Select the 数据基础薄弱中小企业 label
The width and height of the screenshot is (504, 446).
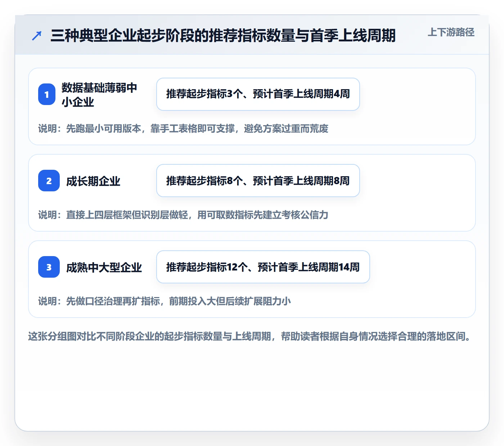click(x=99, y=95)
